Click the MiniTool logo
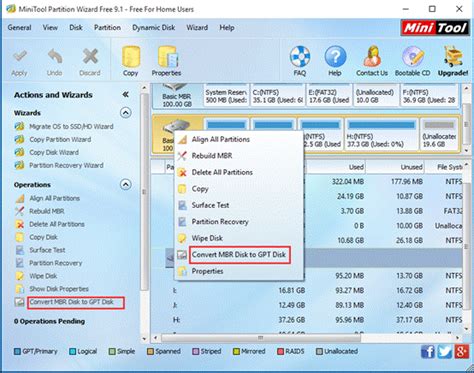Viewport: 474px width, 373px height. pyautogui.click(x=435, y=28)
